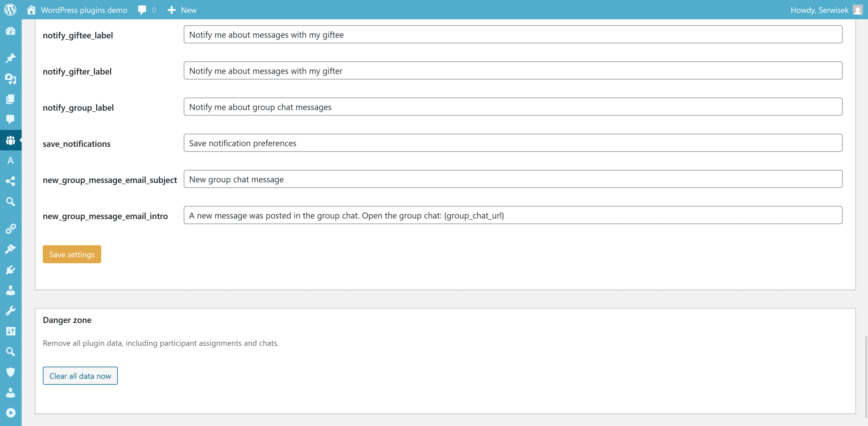868x426 pixels.
Task: Click the share icon in sidebar
Action: click(x=11, y=181)
